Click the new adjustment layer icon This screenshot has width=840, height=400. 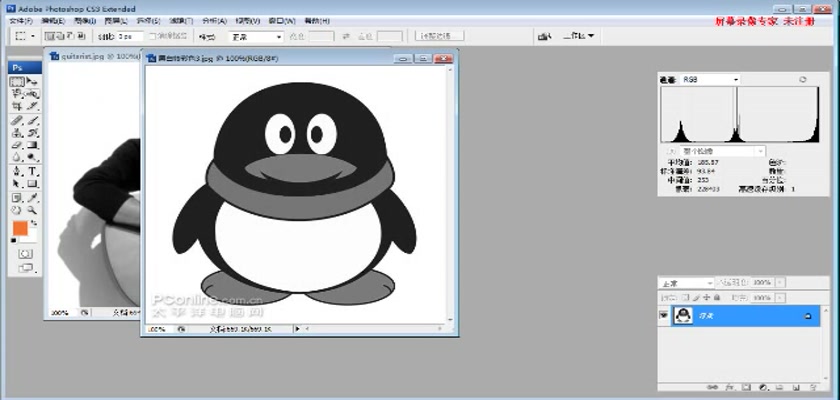click(x=763, y=387)
